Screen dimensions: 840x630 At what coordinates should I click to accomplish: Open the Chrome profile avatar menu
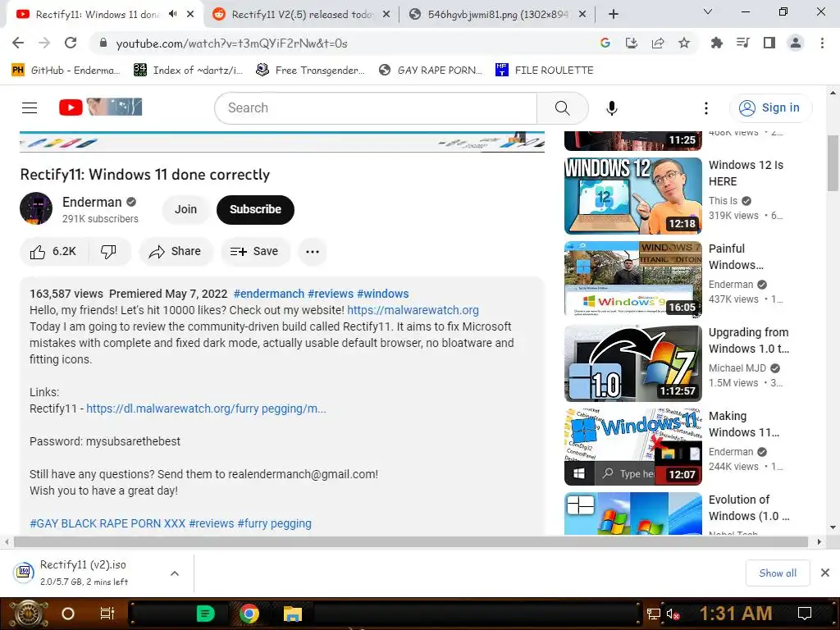coord(796,43)
